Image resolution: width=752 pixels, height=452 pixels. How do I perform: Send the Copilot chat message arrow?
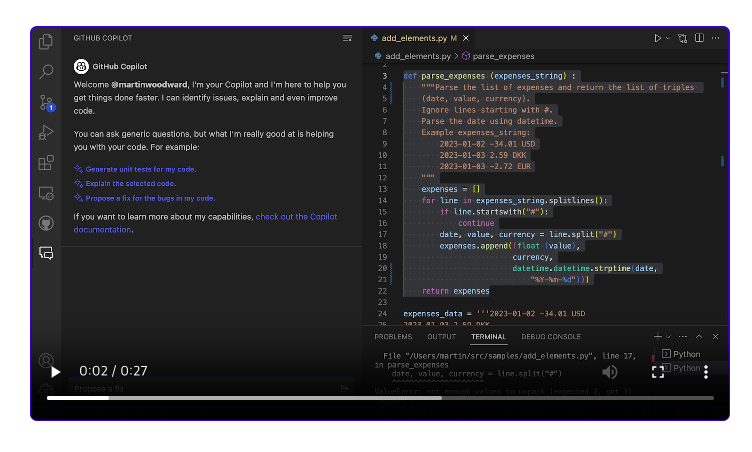click(x=344, y=389)
